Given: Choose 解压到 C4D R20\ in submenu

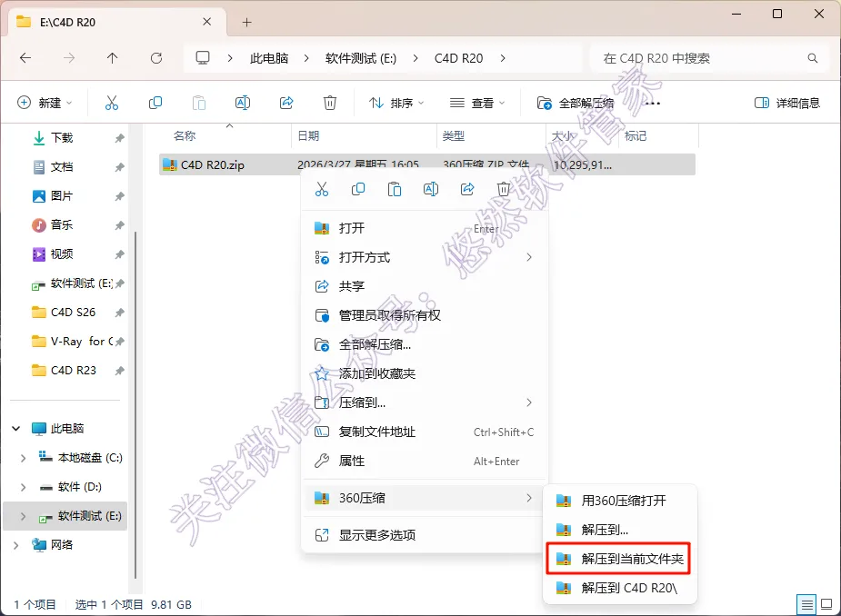Looking at the screenshot, I should tap(619, 588).
